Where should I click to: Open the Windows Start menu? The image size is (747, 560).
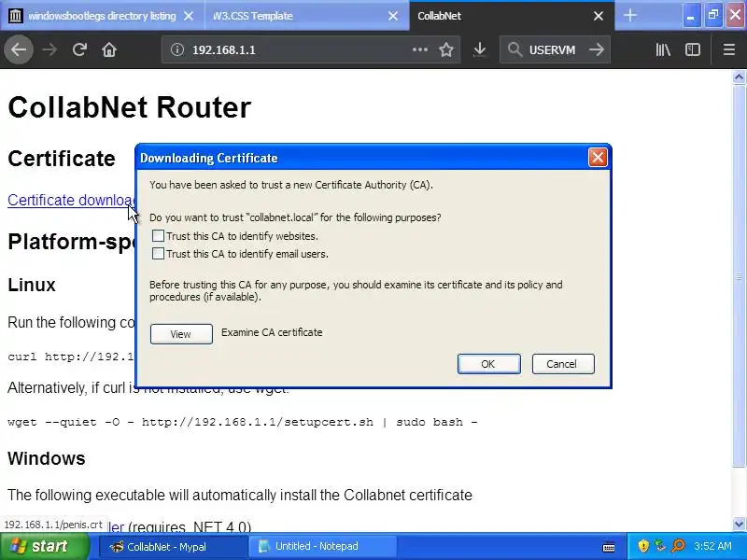coord(45,546)
